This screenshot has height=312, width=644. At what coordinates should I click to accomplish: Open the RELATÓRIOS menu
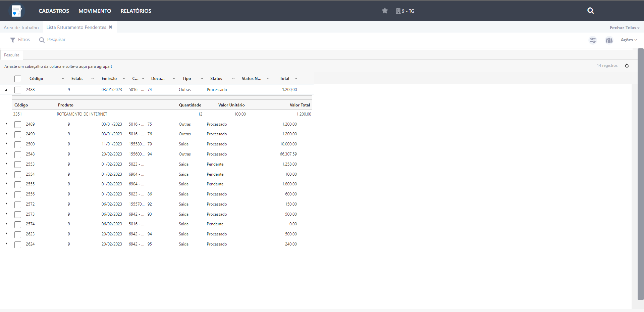[x=136, y=11]
